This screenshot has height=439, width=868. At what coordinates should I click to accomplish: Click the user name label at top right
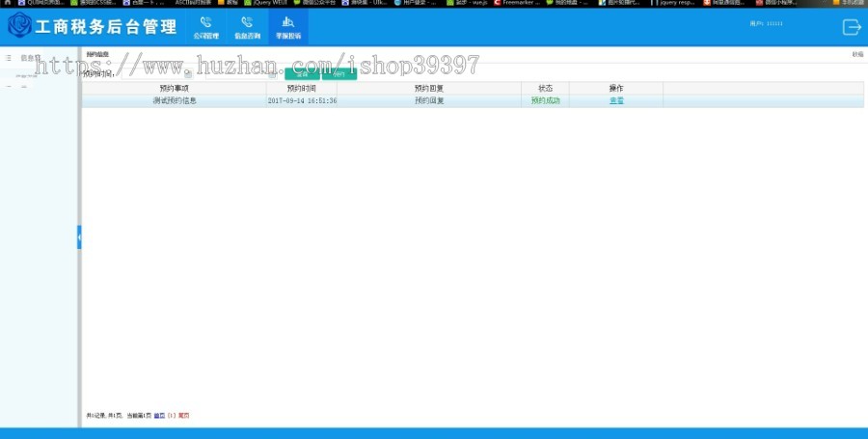pos(766,24)
